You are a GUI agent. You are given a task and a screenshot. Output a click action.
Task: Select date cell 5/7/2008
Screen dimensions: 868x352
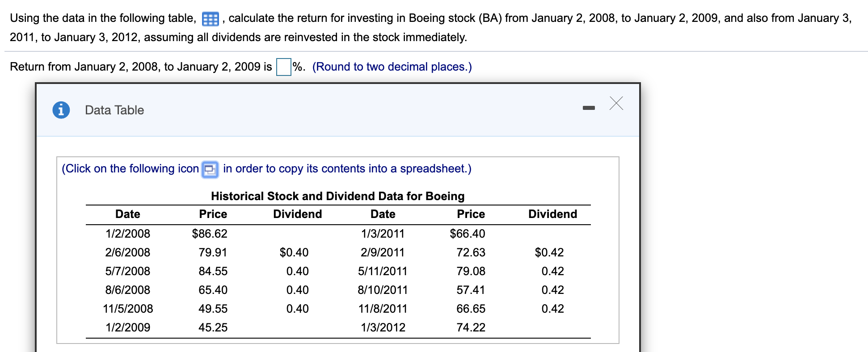[128, 271]
